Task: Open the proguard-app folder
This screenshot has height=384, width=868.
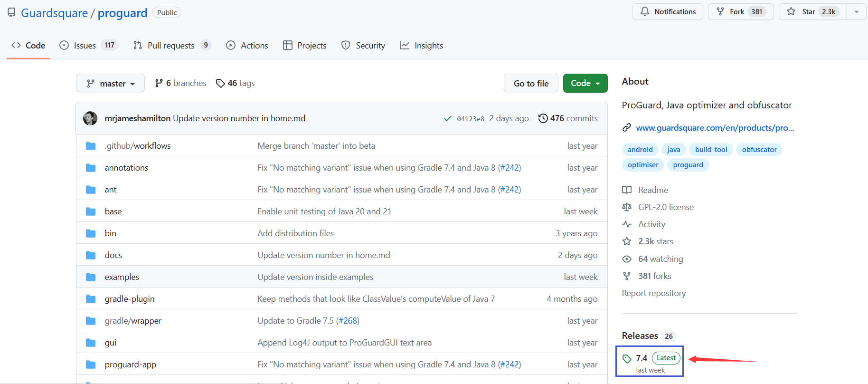Action: click(131, 365)
